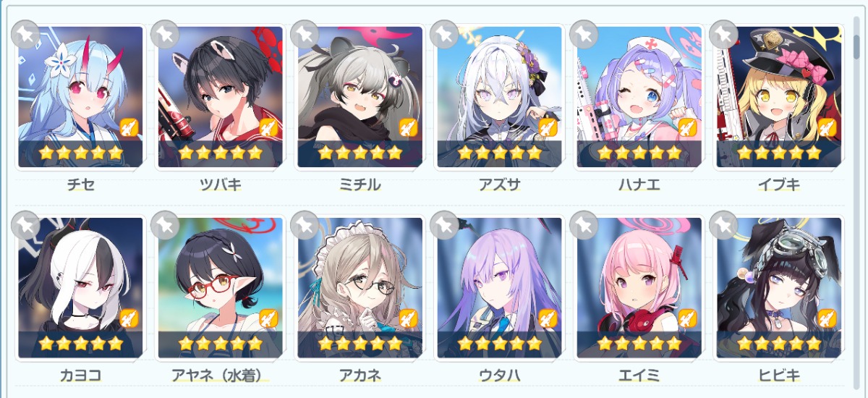Select the チセ character portrait
The height and width of the screenshot is (398, 868).
[80, 97]
